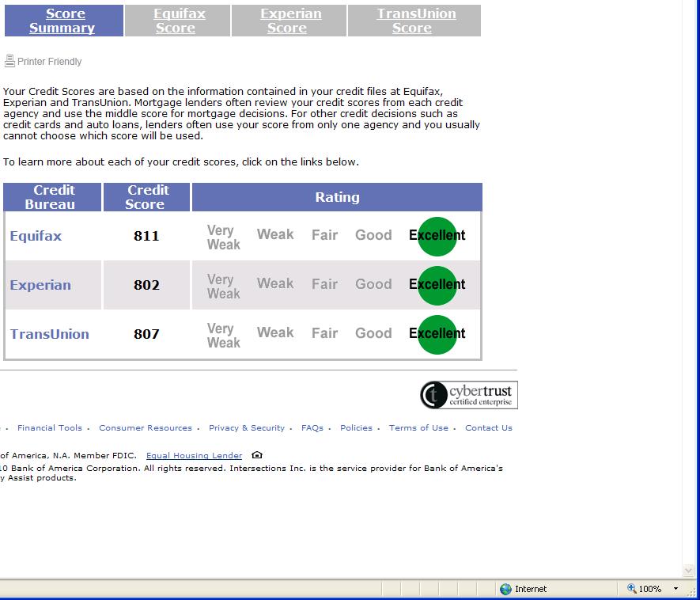Open the Experian bureau link in the table

coord(40,285)
